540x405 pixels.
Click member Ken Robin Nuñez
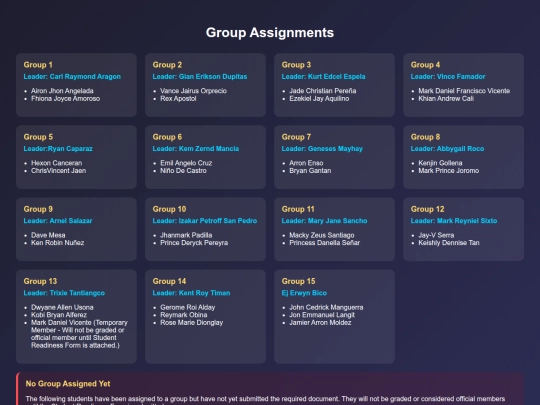[58, 243]
